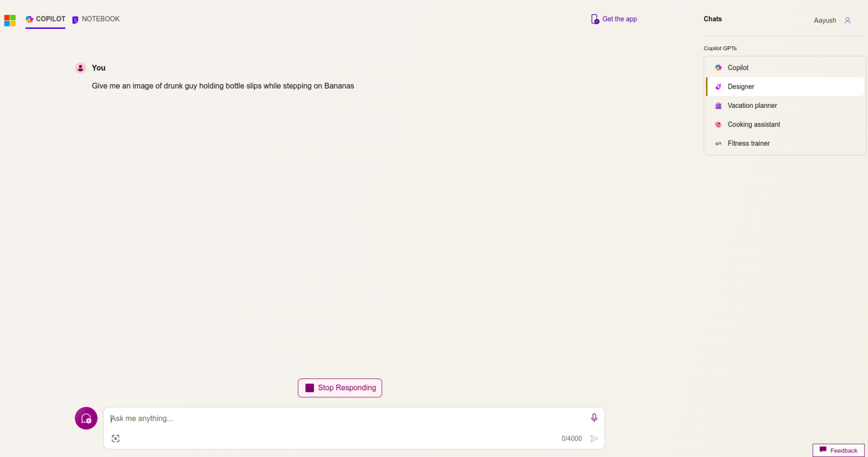
Task: Open the Get the app link
Action: coord(619,19)
